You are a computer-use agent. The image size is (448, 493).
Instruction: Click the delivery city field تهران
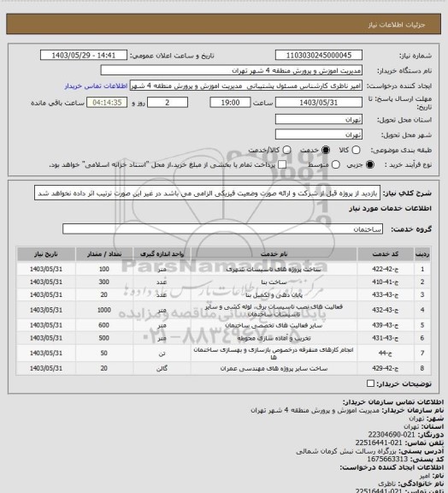[x=319, y=134]
